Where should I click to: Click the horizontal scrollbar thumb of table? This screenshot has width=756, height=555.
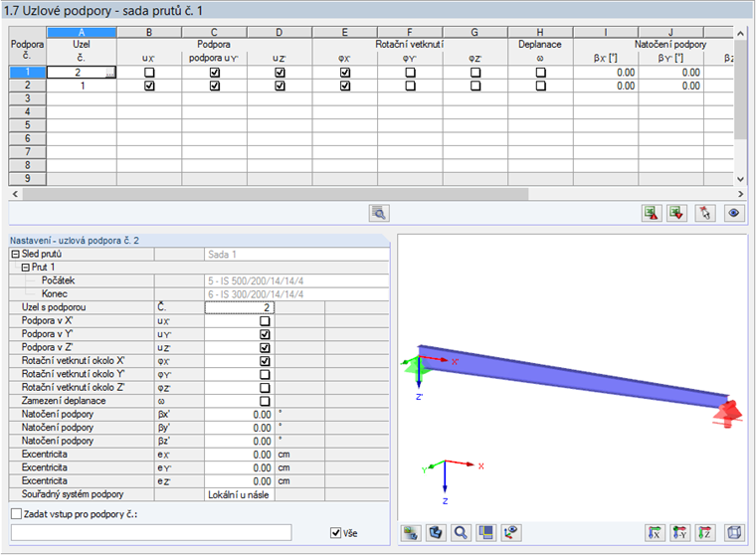276,194
